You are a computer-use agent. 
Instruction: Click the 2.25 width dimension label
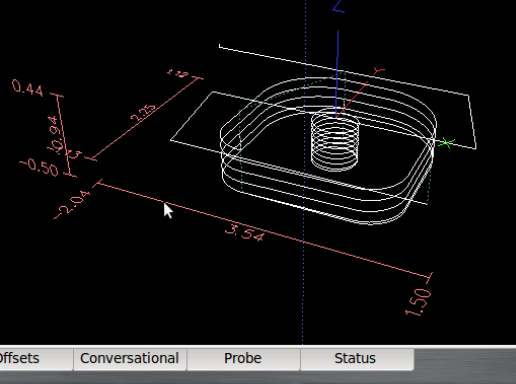click(x=143, y=113)
